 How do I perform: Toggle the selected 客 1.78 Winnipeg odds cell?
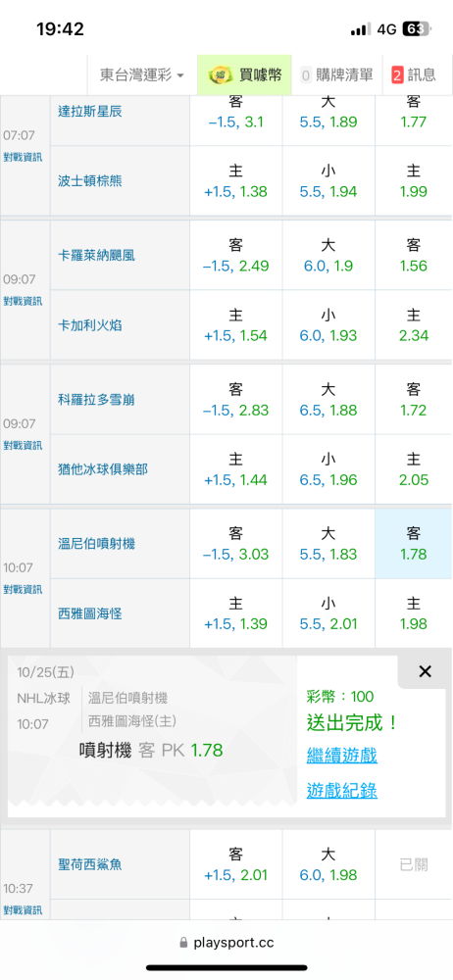[x=413, y=544]
